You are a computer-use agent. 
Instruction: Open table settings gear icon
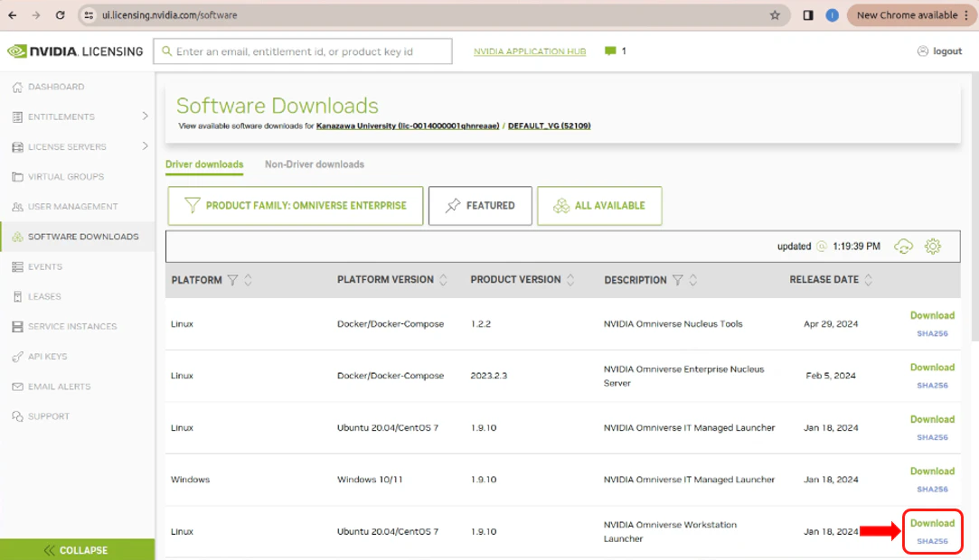pyautogui.click(x=933, y=247)
